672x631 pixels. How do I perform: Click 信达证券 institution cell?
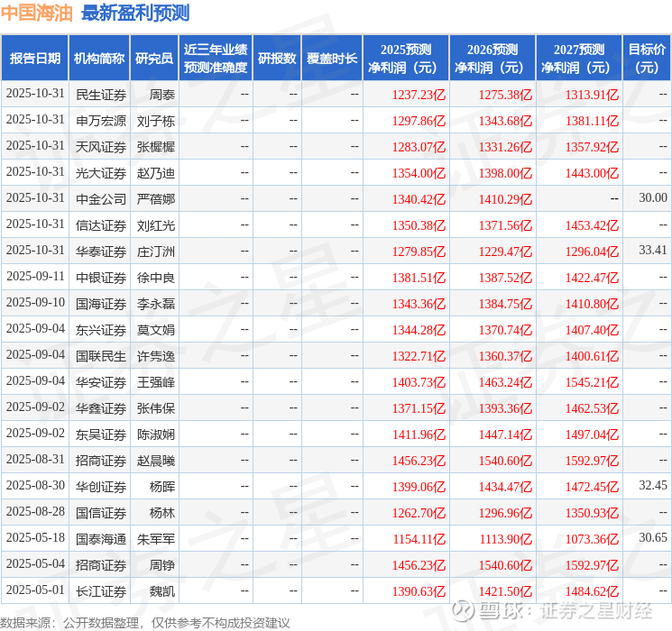(x=101, y=225)
